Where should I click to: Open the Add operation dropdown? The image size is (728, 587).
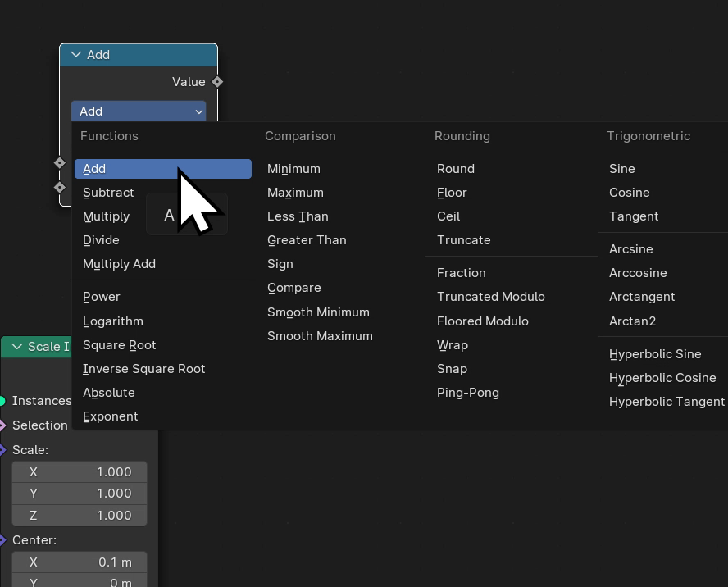click(x=139, y=111)
